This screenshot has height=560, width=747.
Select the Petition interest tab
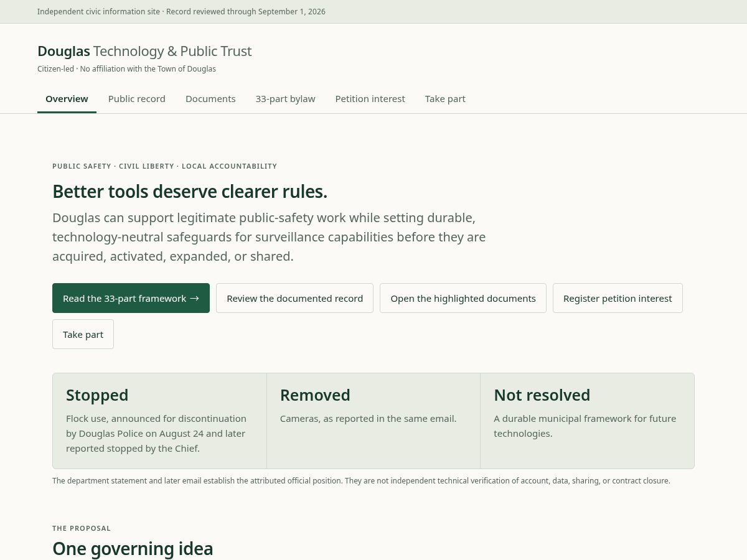(x=370, y=99)
